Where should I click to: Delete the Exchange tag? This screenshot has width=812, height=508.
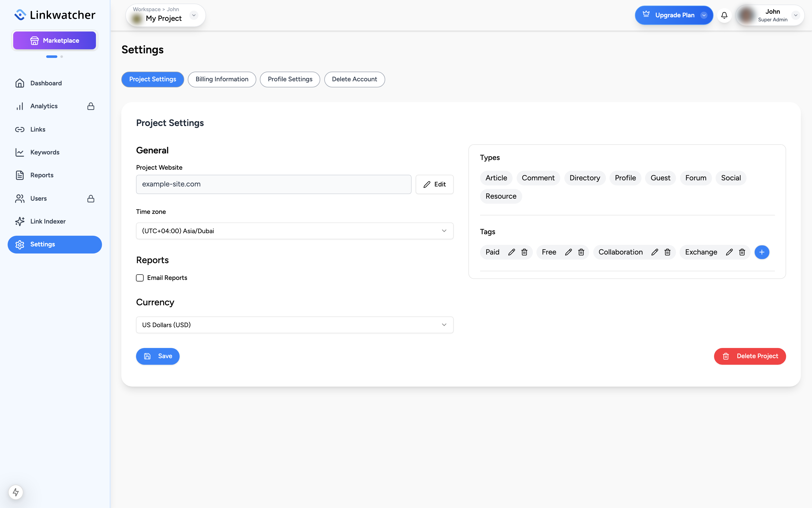click(x=742, y=252)
